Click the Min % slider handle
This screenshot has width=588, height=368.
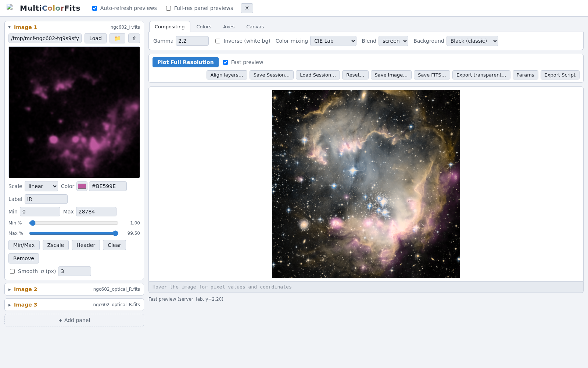(x=32, y=223)
